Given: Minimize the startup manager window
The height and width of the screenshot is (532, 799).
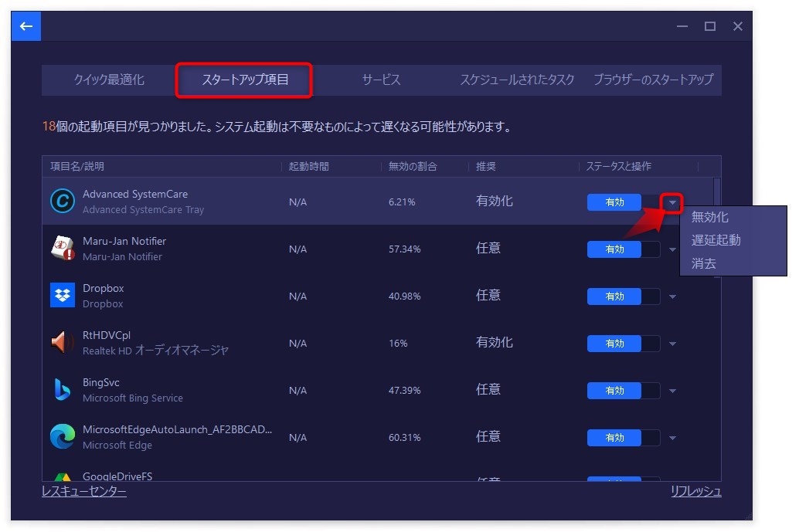Looking at the screenshot, I should [x=682, y=26].
